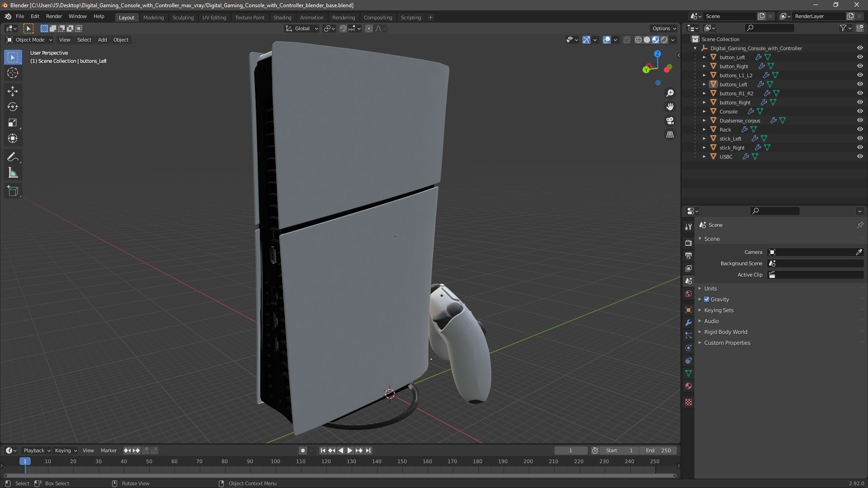
Task: Open the timeline Marker menu
Action: pyautogui.click(x=108, y=451)
